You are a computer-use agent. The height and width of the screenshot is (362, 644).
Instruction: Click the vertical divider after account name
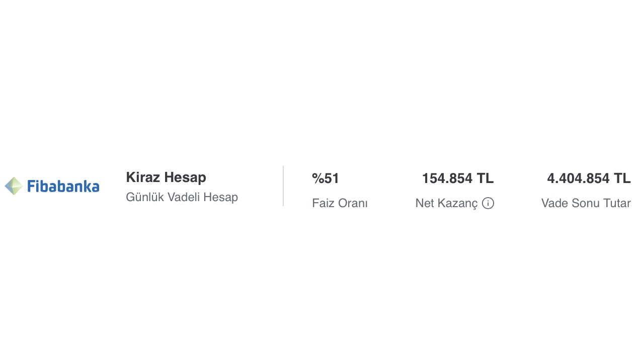283,186
